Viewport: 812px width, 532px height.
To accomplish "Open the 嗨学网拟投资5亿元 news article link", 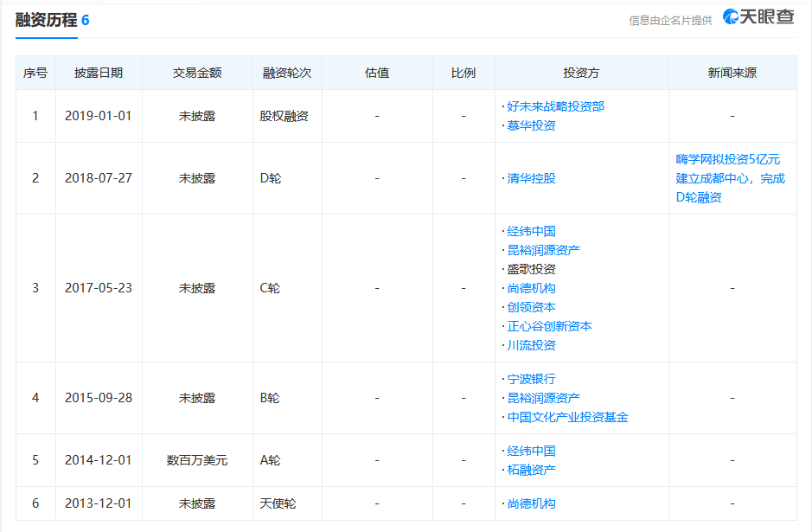I will (731, 178).
